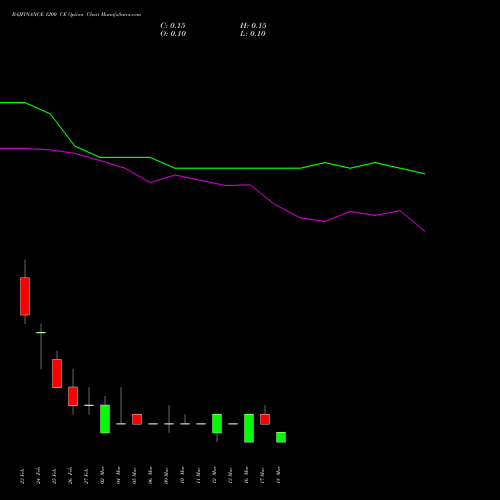This screenshot has height=500, width=500.
Task: Select the red candle above 17 Mar
Action: tap(265, 419)
